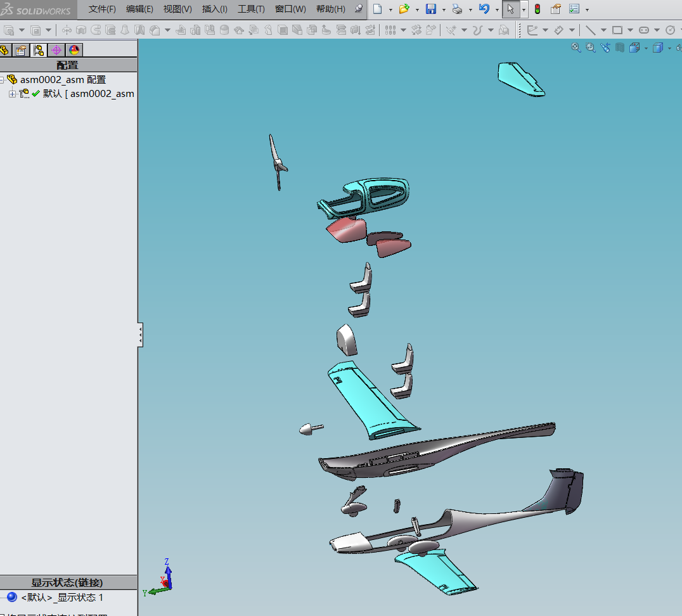The height and width of the screenshot is (616, 682).
Task: Switch to the DimXpertManager crosshair tab
Action: tap(56, 51)
